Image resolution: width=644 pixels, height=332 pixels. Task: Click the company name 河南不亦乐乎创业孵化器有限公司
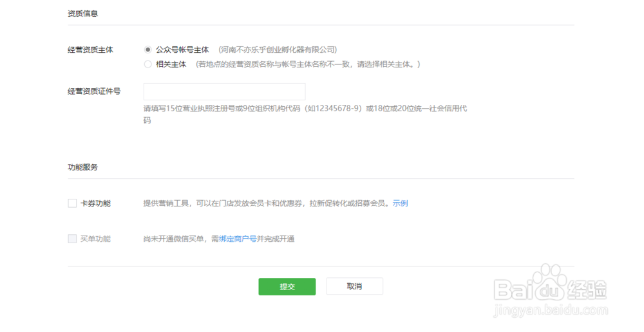click(x=278, y=50)
